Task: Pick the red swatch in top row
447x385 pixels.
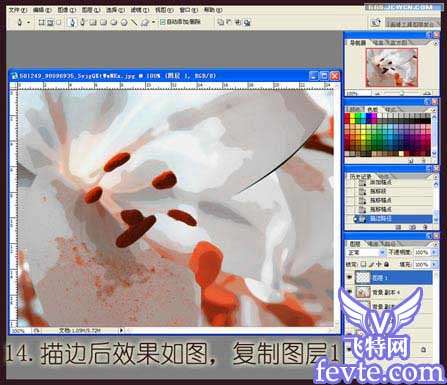Action: coord(348,116)
